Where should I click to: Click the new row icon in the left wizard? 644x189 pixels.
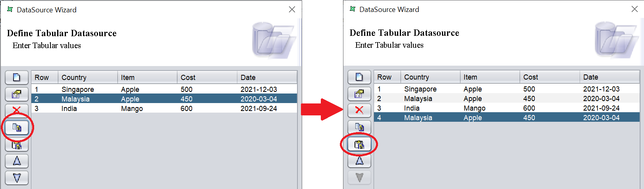[17, 77]
